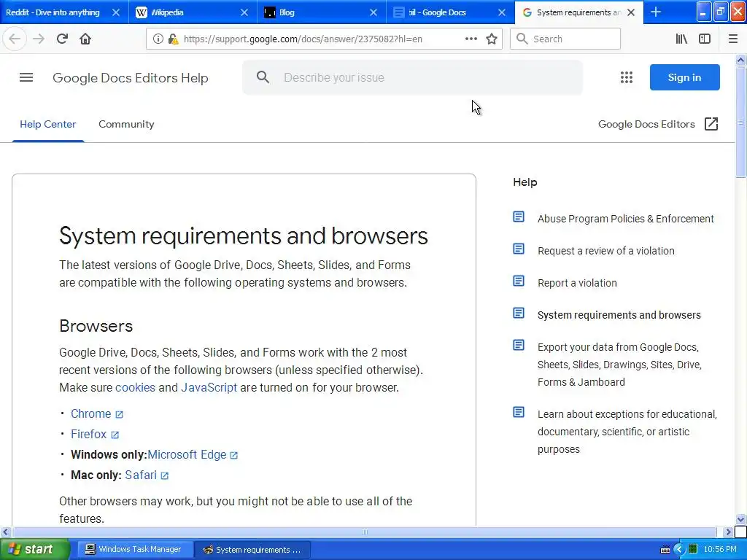
Task: Open the Windows Start menu
Action: click(34, 549)
